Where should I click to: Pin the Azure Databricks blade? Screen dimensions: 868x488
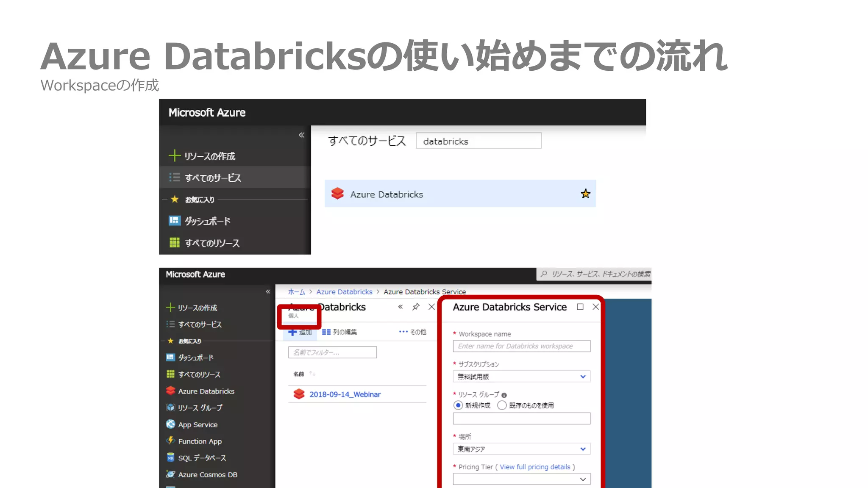pyautogui.click(x=416, y=307)
